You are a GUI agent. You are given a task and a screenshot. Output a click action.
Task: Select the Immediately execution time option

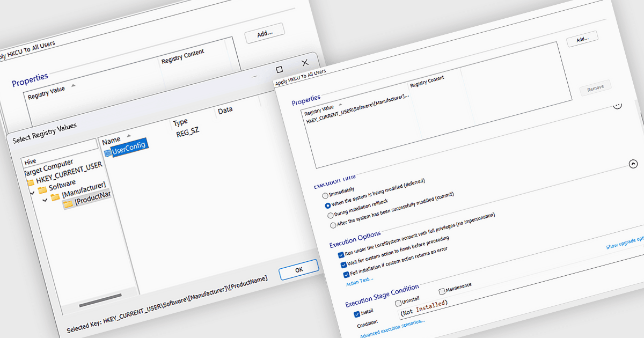pyautogui.click(x=325, y=196)
